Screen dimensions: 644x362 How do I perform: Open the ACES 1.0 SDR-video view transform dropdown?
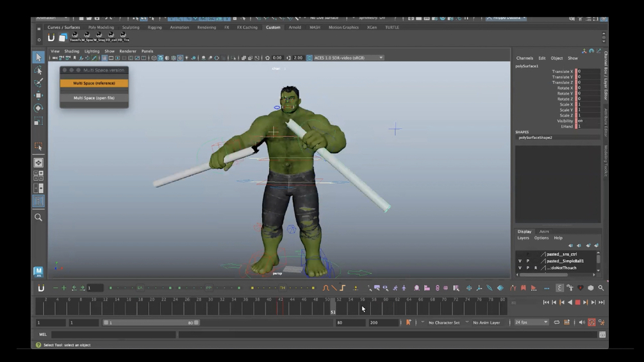349,58
